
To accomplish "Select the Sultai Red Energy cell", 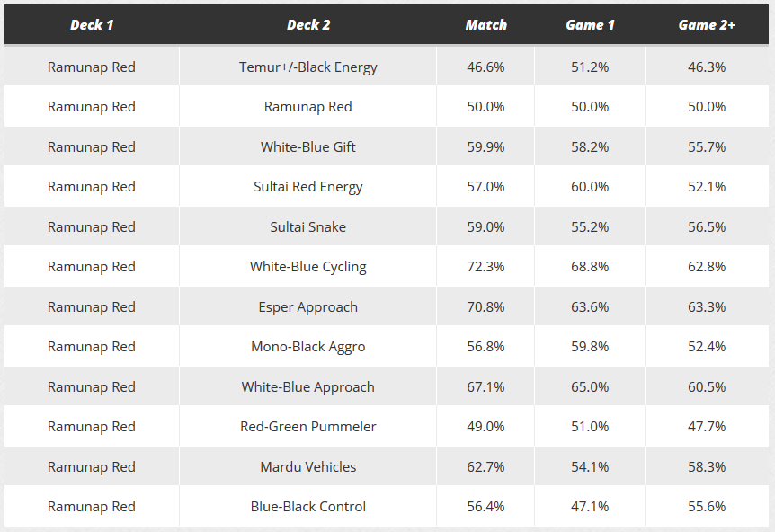I will [x=308, y=187].
